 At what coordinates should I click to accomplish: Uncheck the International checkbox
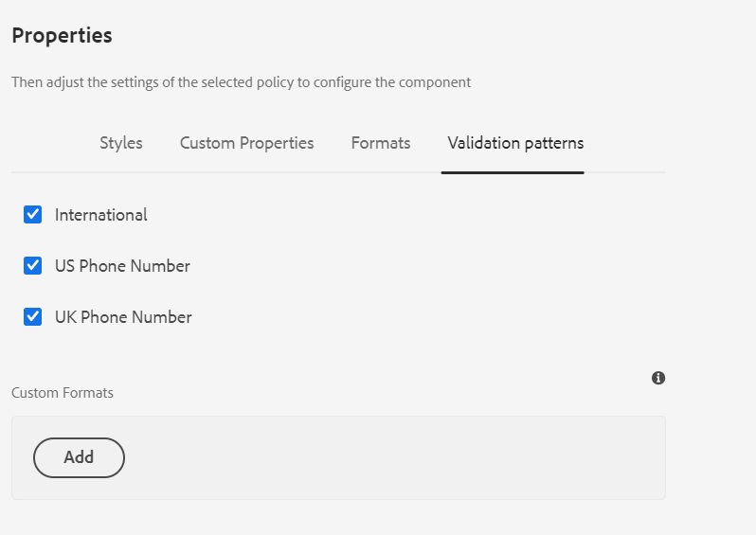pos(33,215)
